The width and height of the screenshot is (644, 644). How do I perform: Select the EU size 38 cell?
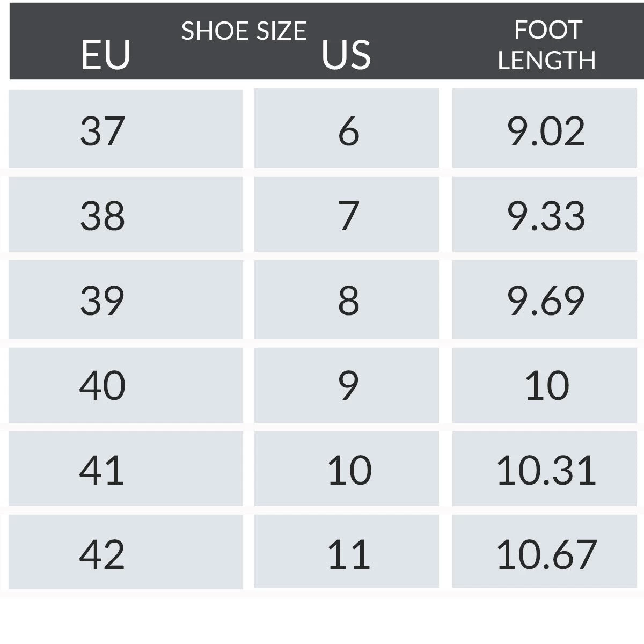(125, 214)
